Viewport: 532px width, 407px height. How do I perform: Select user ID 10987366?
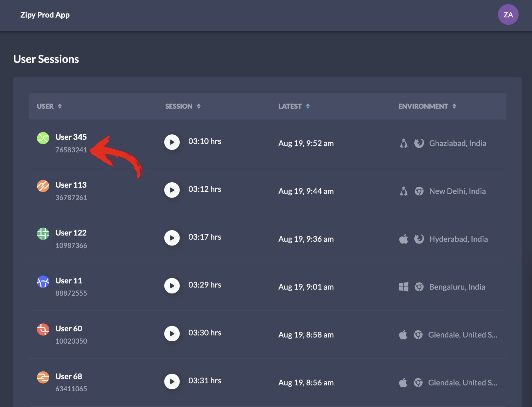click(x=71, y=245)
